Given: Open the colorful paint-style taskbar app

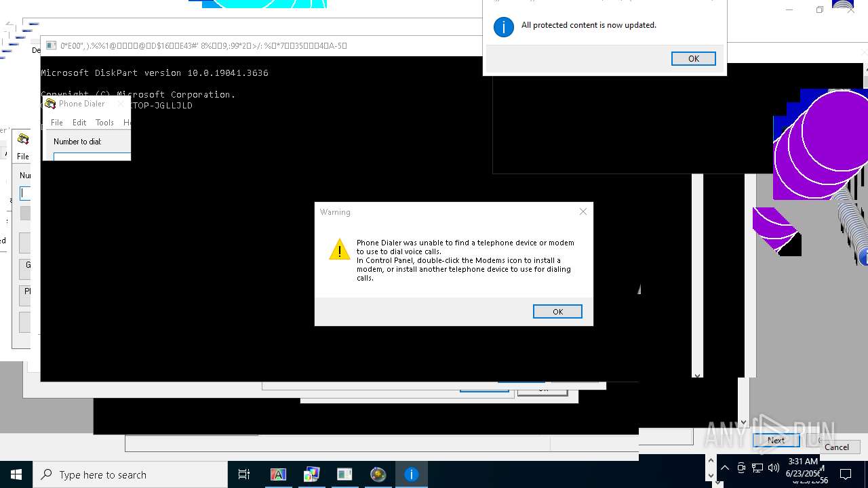Looking at the screenshot, I should click(311, 474).
